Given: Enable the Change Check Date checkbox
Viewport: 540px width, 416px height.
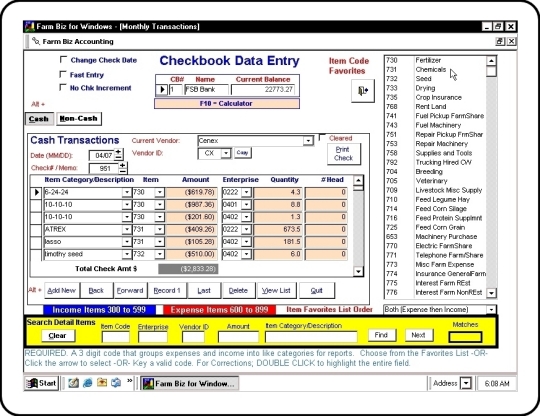Looking at the screenshot, I should click(63, 60).
